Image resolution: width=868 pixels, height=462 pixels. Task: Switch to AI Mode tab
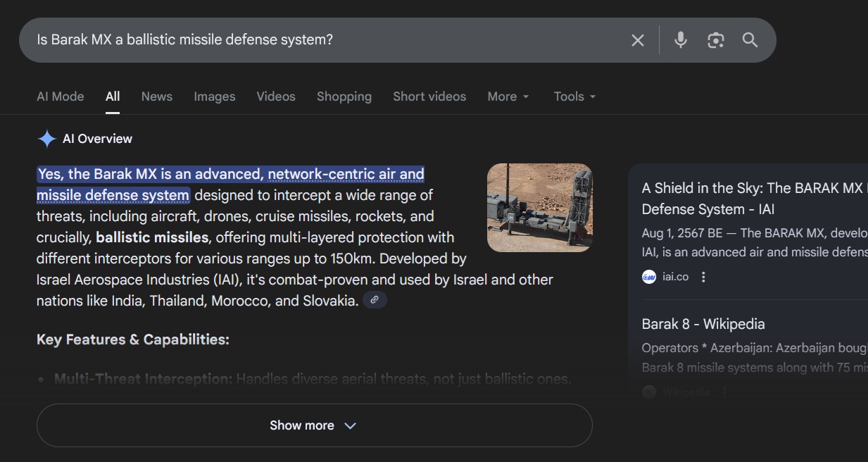click(61, 96)
